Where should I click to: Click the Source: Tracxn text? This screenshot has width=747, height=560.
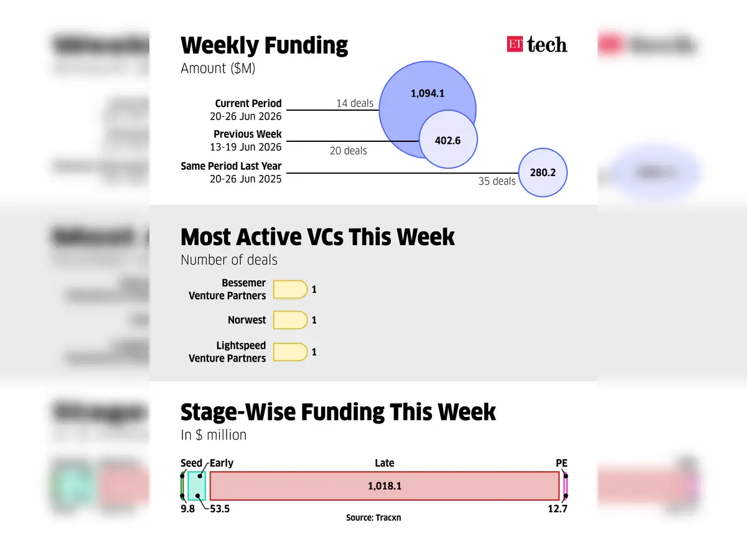click(x=374, y=517)
